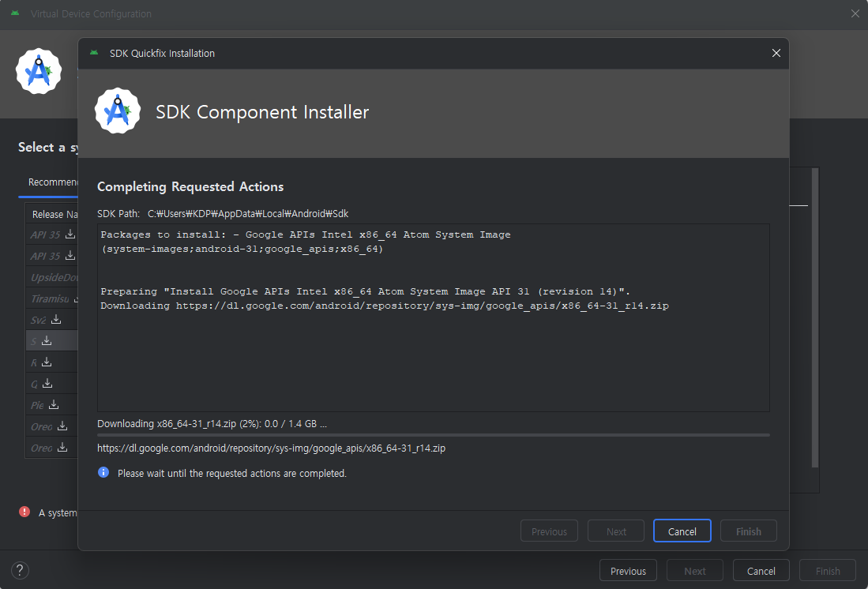Select the UpsideDown row in release list

[x=52, y=277]
